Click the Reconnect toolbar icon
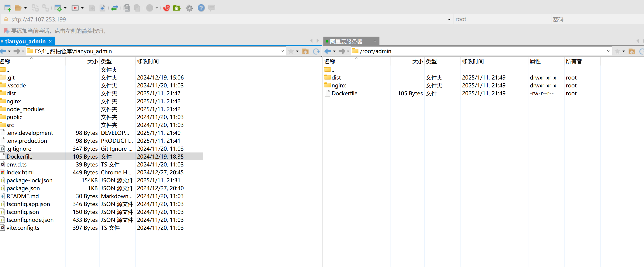This screenshot has height=267, width=644. (x=35, y=8)
